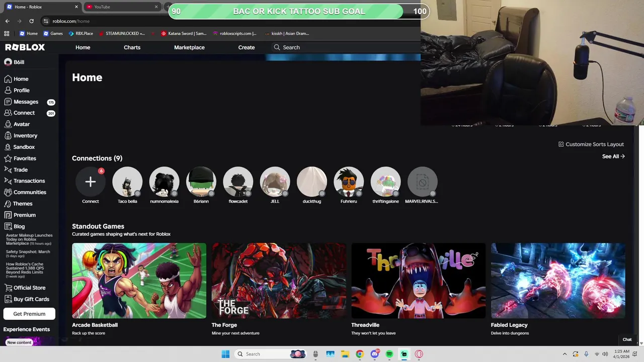Select the Home tab in Roblox header
The height and width of the screenshot is (362, 644).
point(83,47)
